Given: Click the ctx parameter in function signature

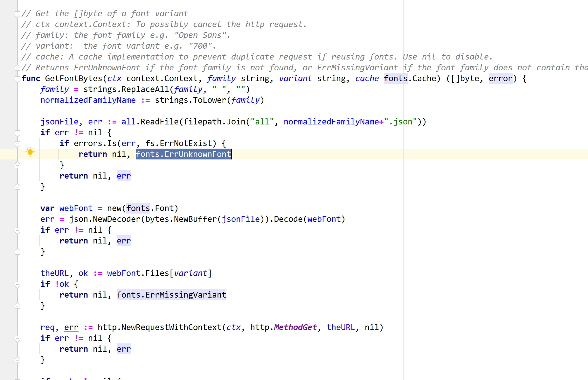Looking at the screenshot, I should click(x=114, y=79).
